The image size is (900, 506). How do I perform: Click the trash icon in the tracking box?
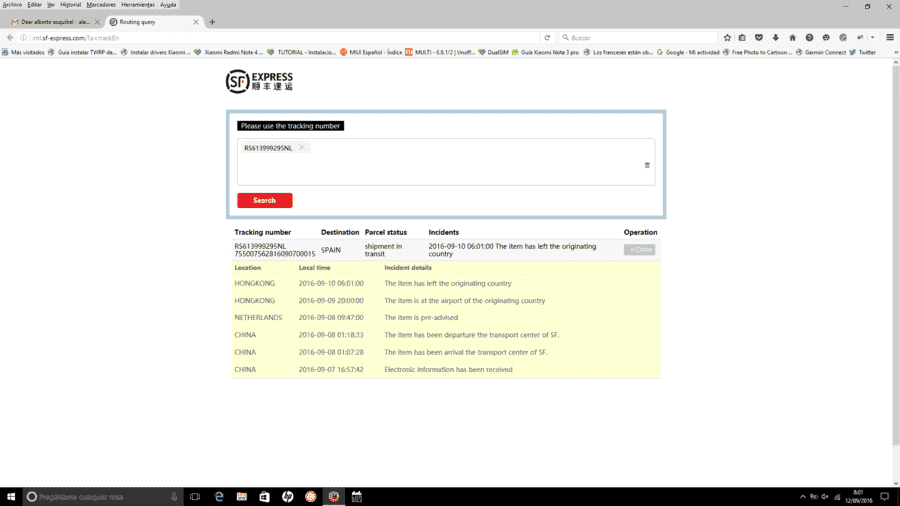point(647,165)
